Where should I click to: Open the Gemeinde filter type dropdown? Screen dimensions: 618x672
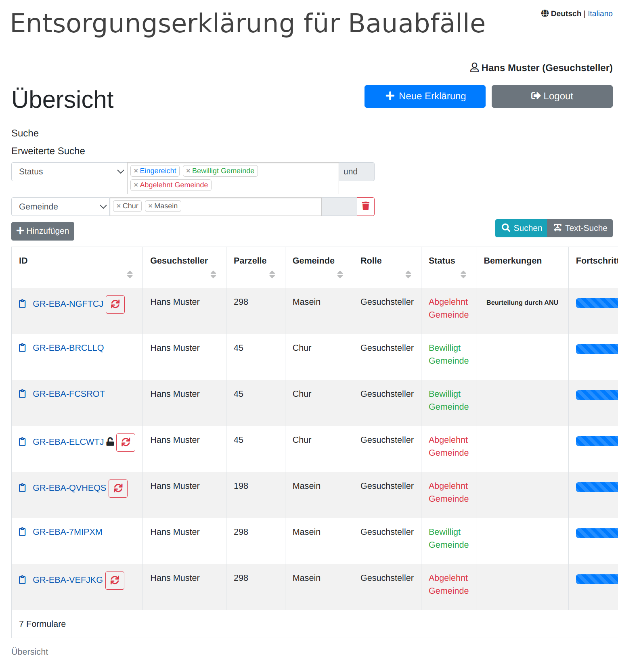61,207
